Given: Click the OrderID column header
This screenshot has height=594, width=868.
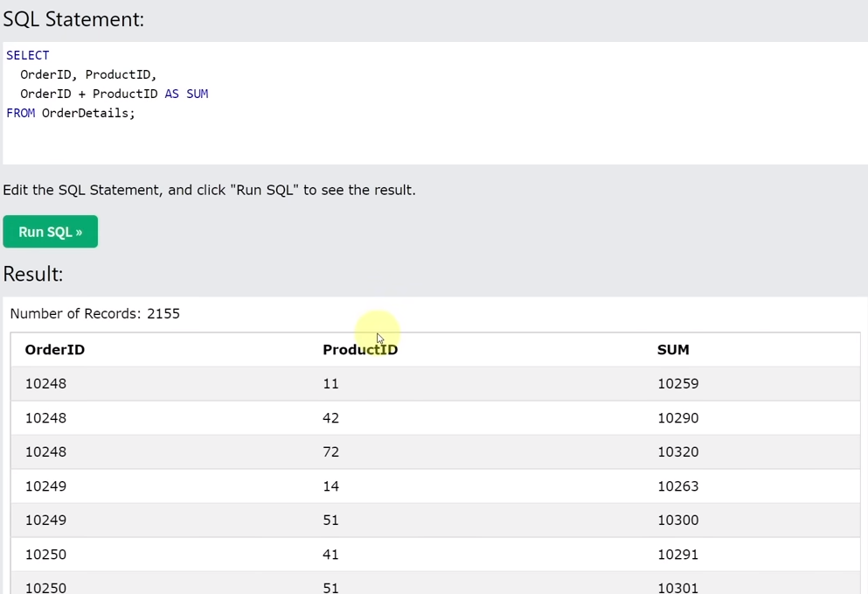Looking at the screenshot, I should pyautogui.click(x=55, y=350).
